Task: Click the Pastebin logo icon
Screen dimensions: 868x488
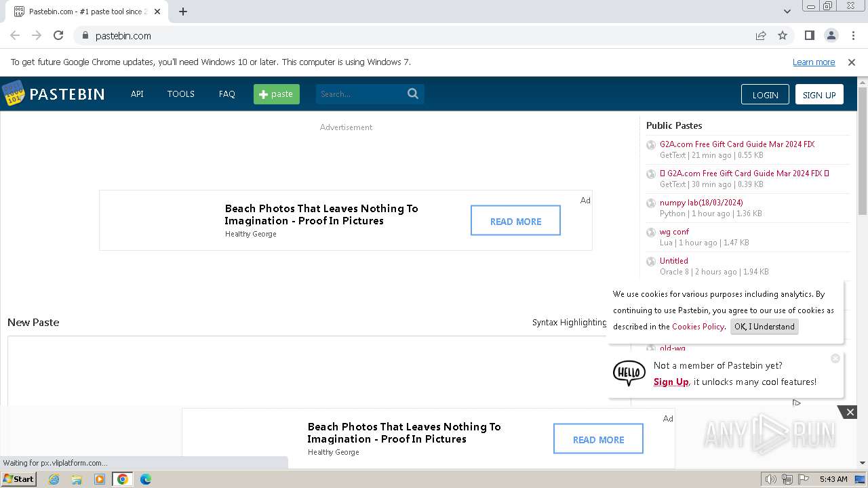Action: tap(13, 94)
